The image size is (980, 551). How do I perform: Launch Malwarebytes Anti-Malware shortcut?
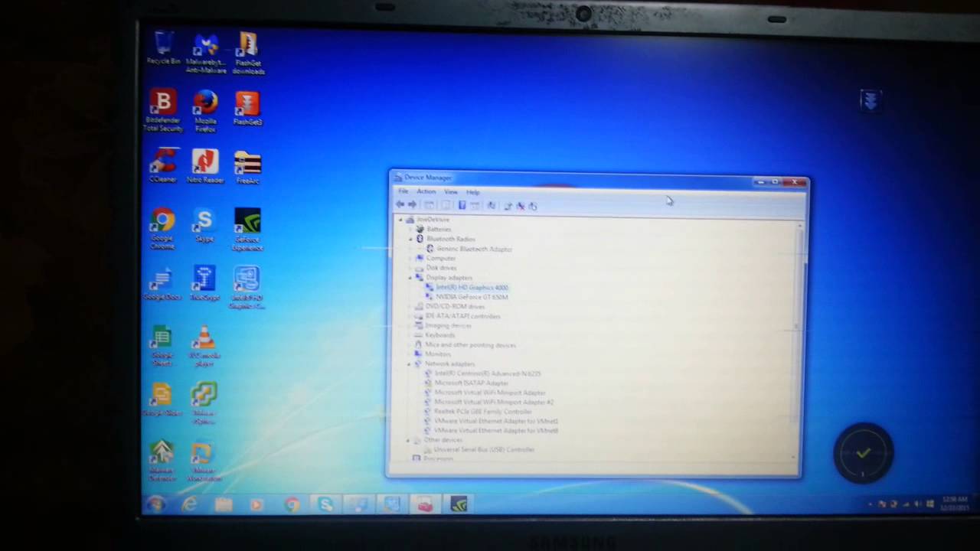pyautogui.click(x=205, y=53)
